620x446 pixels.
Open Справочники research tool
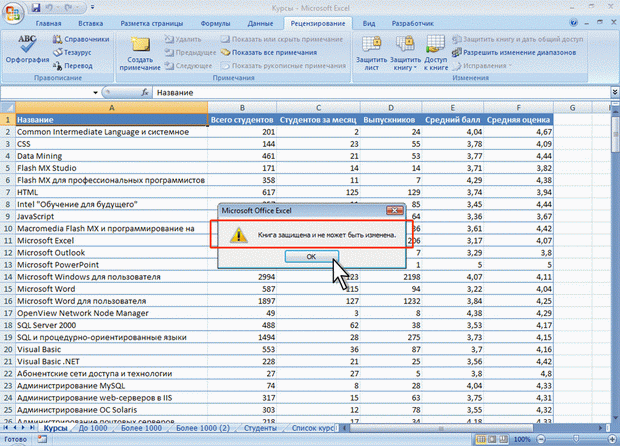(x=81, y=39)
